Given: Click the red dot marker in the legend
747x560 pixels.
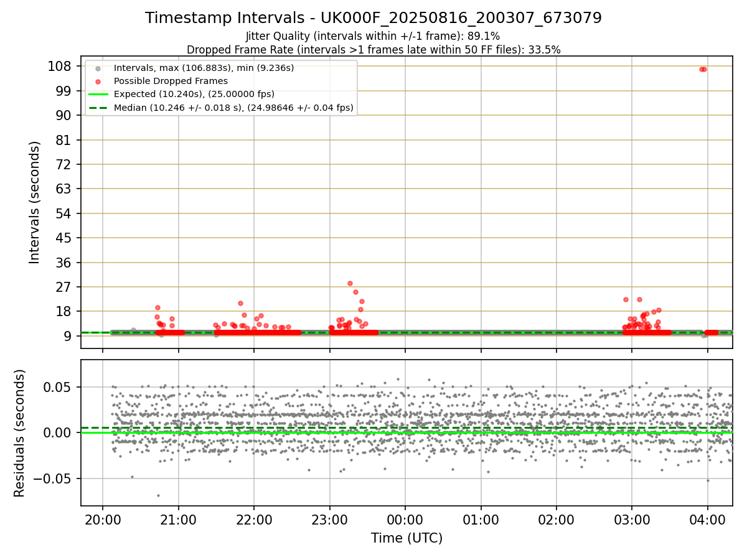Looking at the screenshot, I should [x=98, y=82].
